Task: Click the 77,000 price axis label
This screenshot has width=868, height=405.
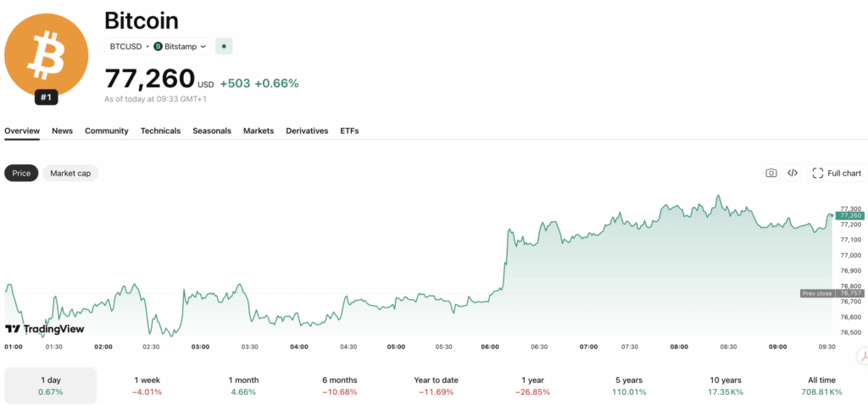Action: 849,255
